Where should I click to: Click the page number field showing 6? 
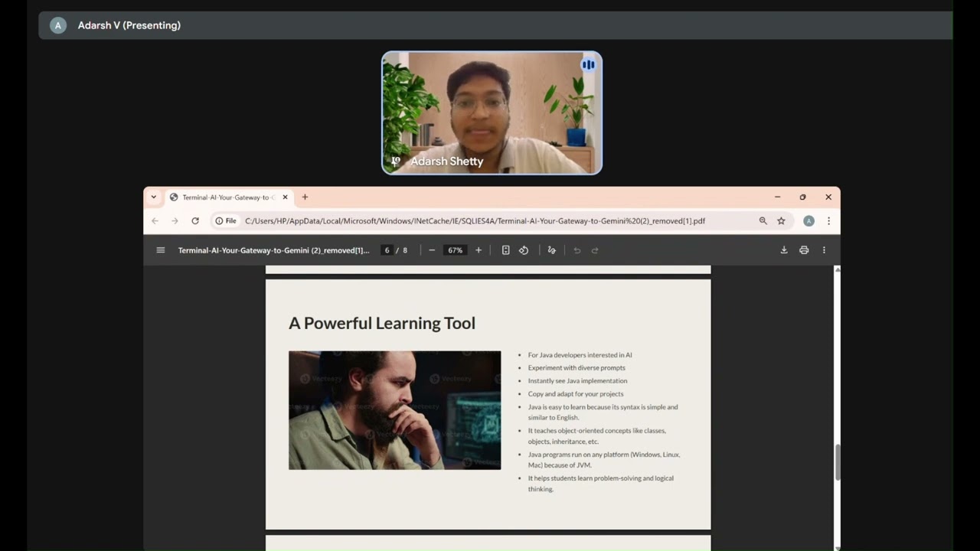point(387,250)
